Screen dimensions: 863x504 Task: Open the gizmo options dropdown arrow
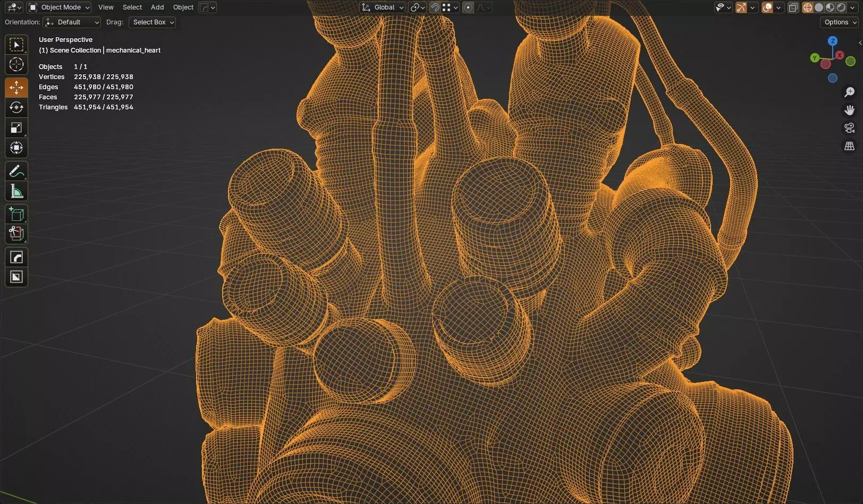[752, 7]
